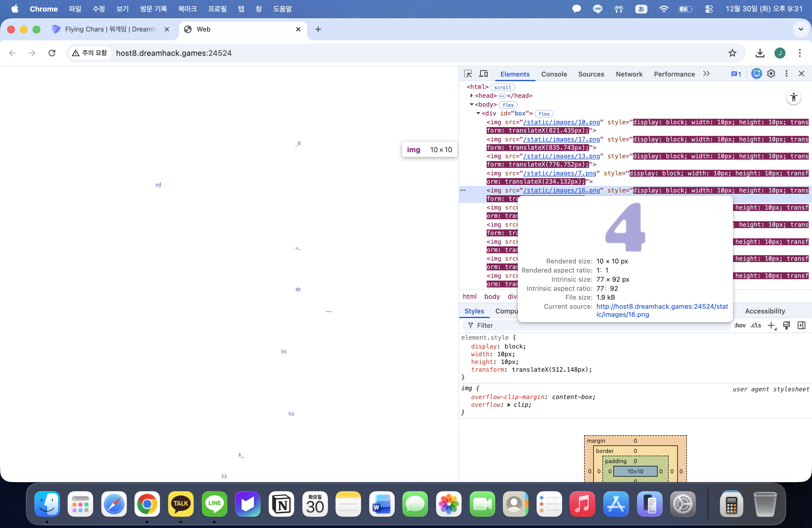Click the AI assistance icon in DevTools

[756, 74]
